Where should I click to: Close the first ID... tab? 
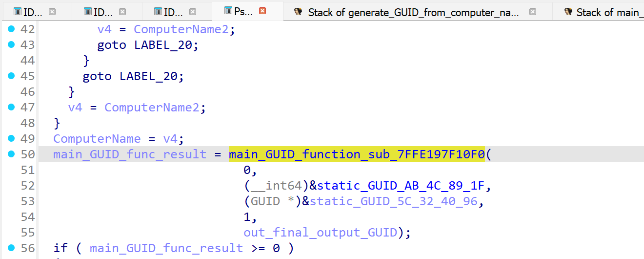point(52,12)
